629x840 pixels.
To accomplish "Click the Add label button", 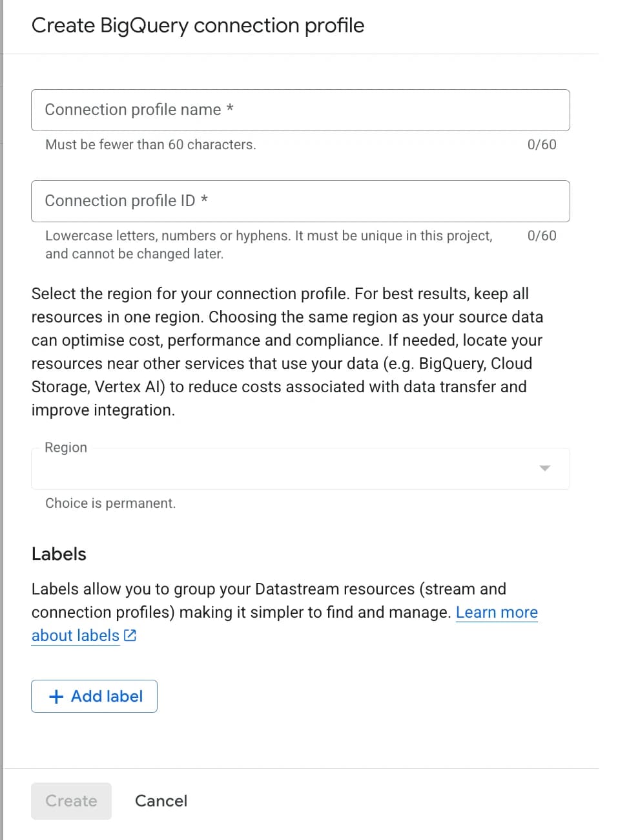I will pos(94,696).
